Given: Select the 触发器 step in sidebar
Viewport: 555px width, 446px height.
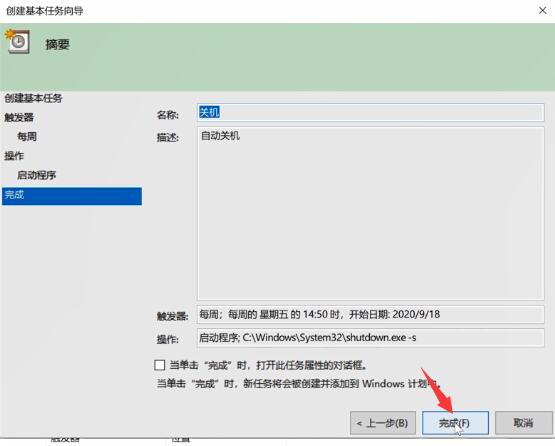Looking at the screenshot, I should click(x=19, y=117).
